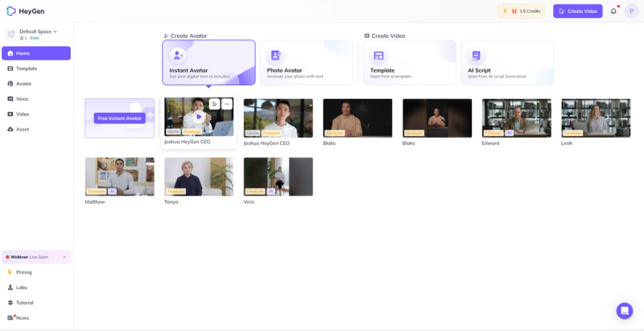Open the chat support bubble

(x=625, y=311)
